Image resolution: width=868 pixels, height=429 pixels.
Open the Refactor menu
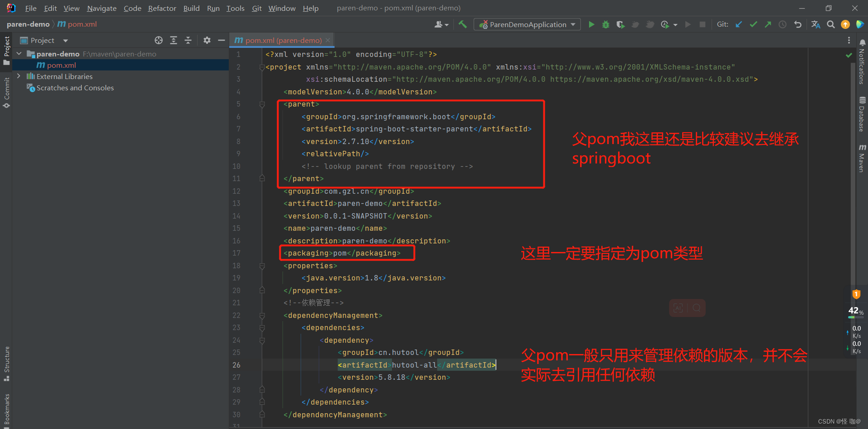[162, 8]
